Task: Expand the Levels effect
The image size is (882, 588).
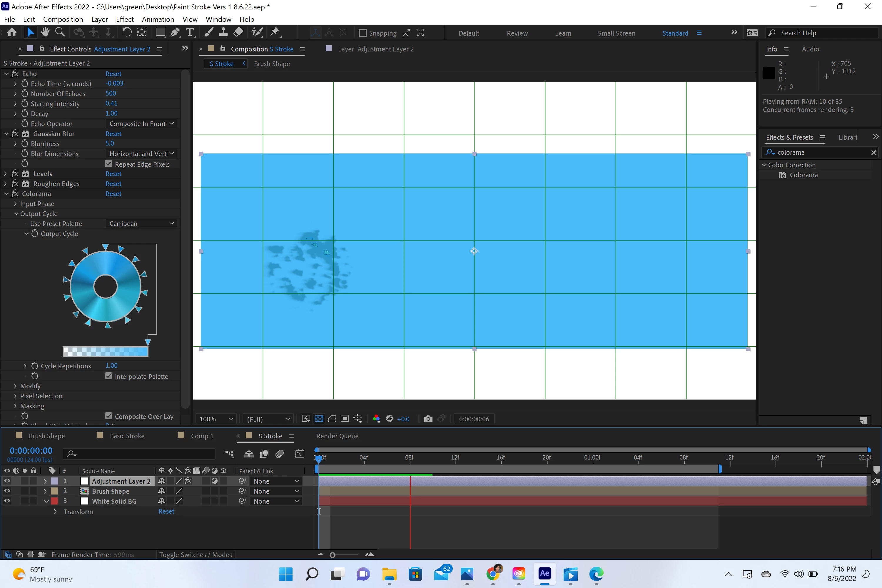Action: (6, 174)
